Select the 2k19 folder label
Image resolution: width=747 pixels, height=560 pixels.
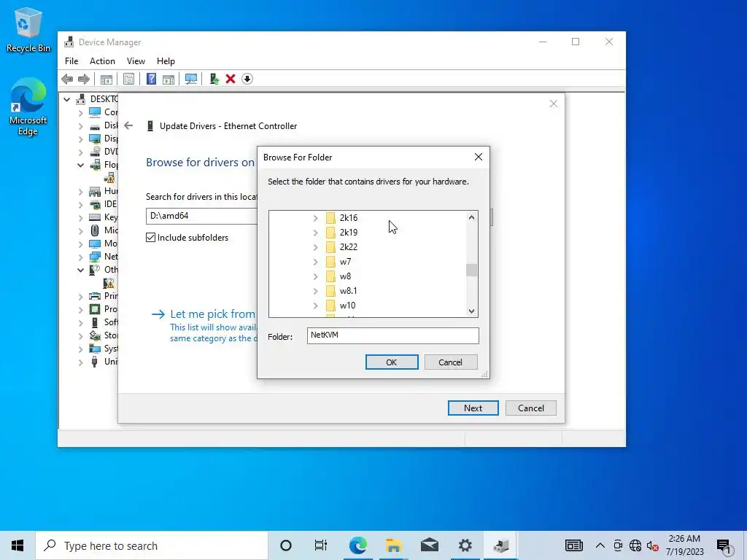(x=349, y=233)
